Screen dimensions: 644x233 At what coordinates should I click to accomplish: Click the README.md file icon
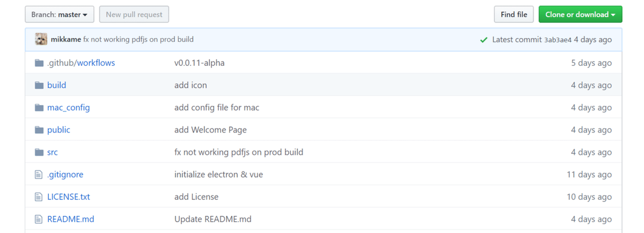[39, 219]
